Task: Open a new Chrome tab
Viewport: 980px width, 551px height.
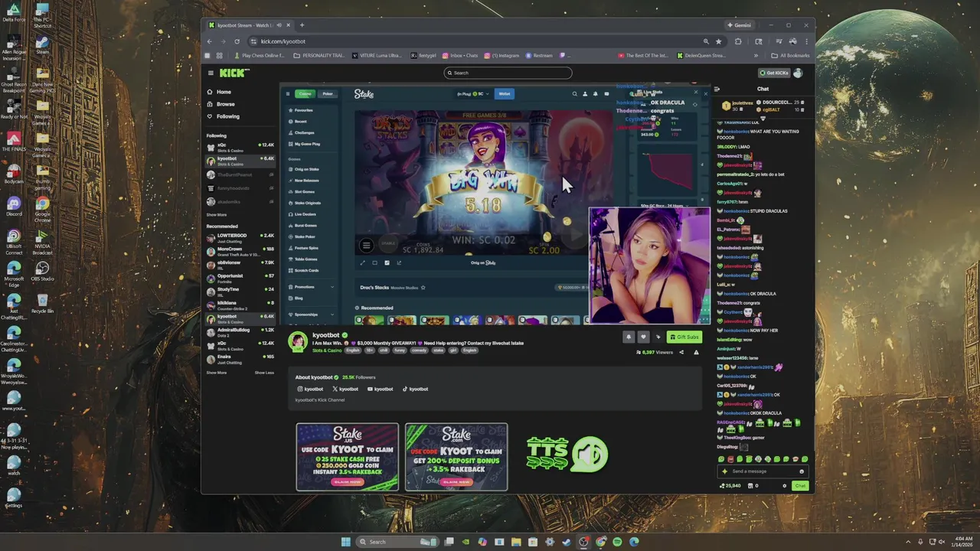Action: [302, 25]
